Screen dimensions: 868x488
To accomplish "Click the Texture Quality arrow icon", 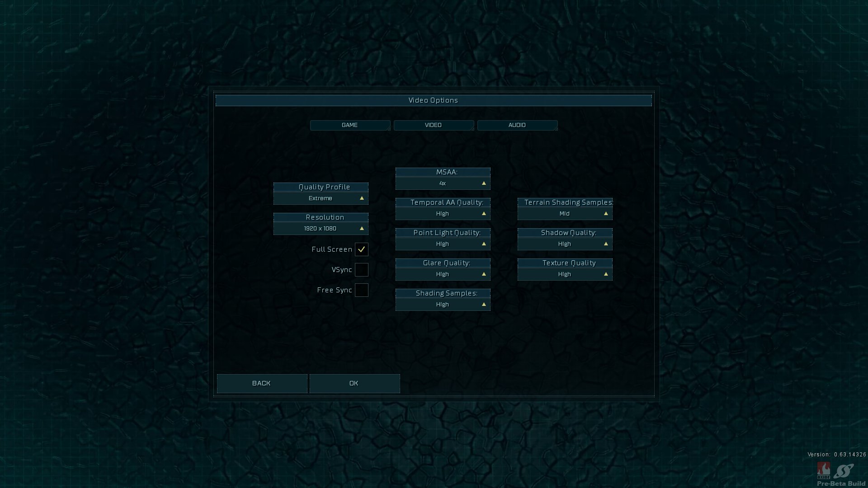I will tap(606, 274).
